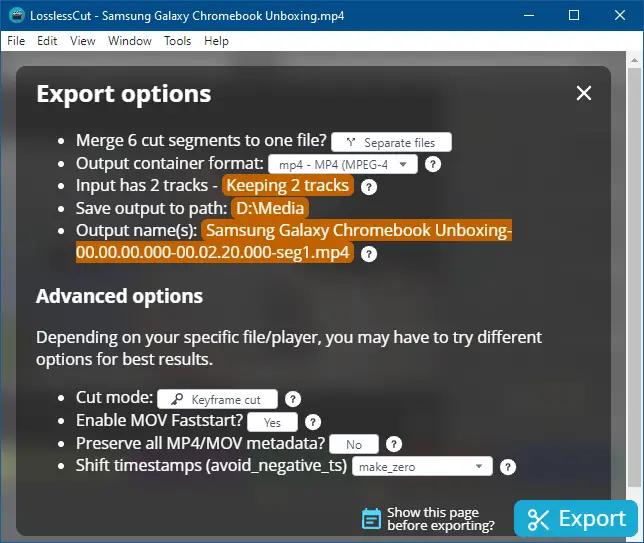Click the LosslessCut app icon in title bar

(16, 16)
